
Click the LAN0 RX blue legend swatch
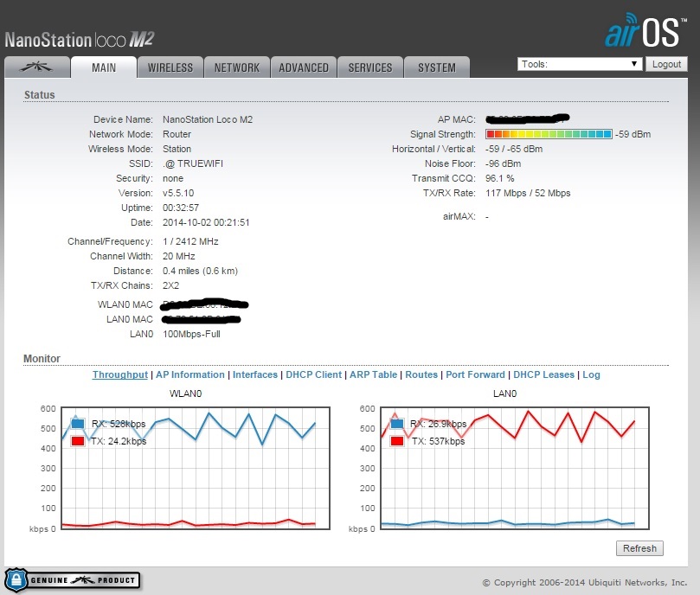[x=397, y=423]
